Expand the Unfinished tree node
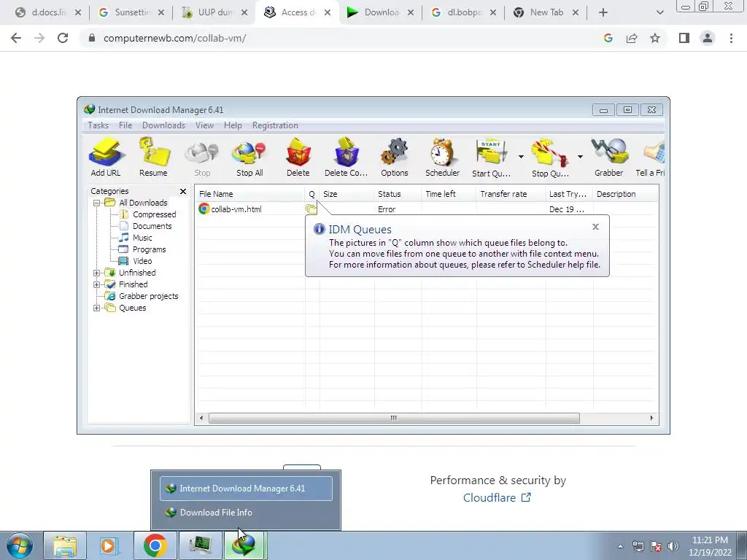This screenshot has width=747, height=560. point(97,273)
